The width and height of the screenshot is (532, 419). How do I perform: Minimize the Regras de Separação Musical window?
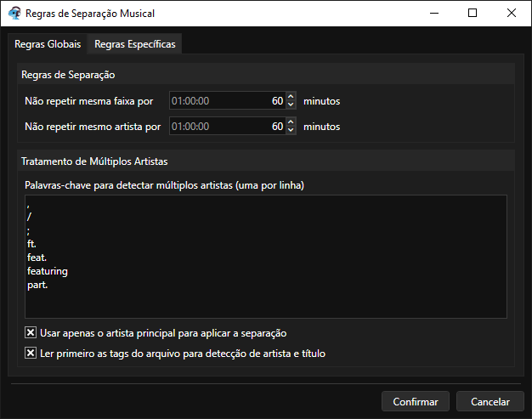pyautogui.click(x=433, y=14)
